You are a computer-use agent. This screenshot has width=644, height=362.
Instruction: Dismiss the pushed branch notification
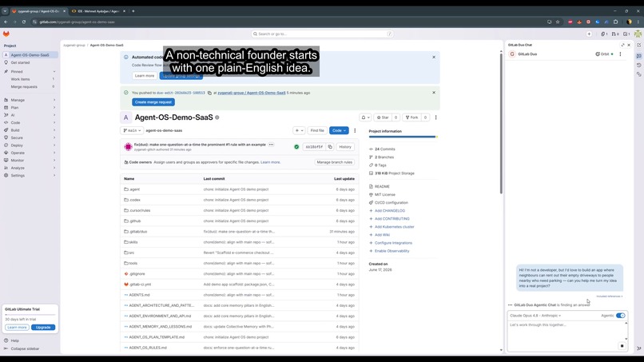pos(434,93)
